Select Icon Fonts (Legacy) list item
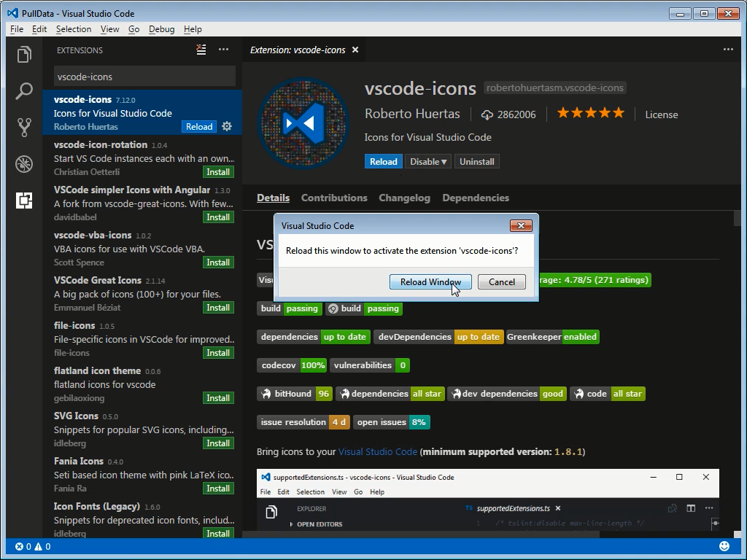The height and width of the screenshot is (560, 747). point(142,519)
